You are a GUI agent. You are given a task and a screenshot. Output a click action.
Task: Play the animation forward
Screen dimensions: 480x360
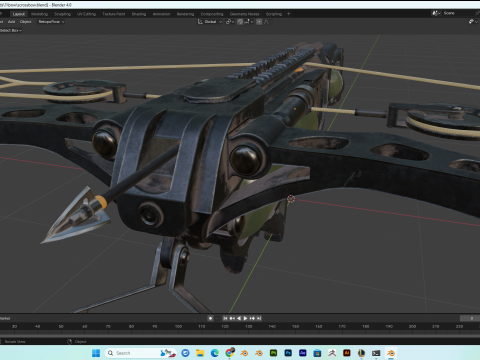(245, 318)
